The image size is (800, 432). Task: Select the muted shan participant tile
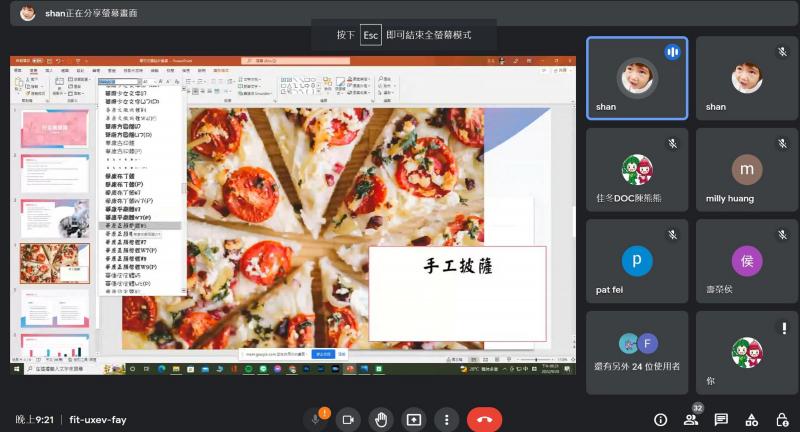pos(746,78)
